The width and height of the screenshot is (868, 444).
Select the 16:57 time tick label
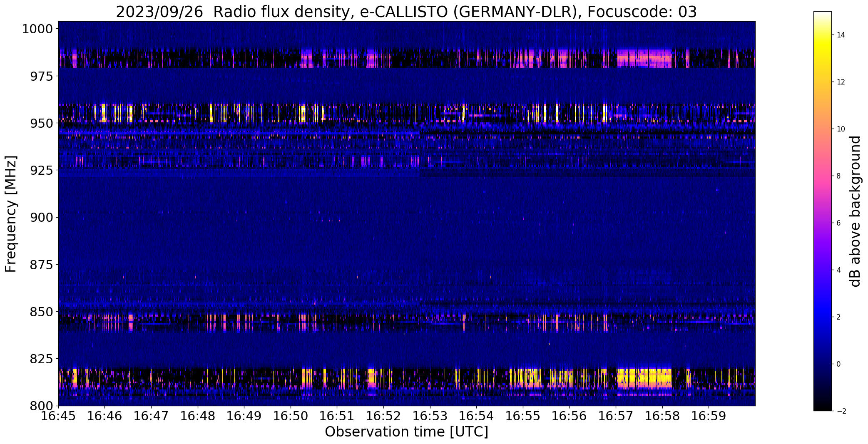coord(616,416)
